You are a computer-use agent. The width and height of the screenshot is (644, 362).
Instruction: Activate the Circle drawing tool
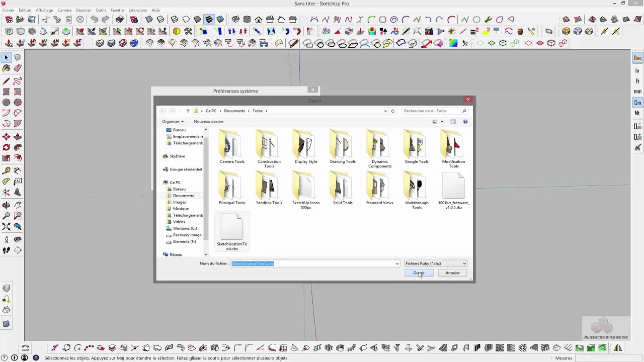[7, 102]
